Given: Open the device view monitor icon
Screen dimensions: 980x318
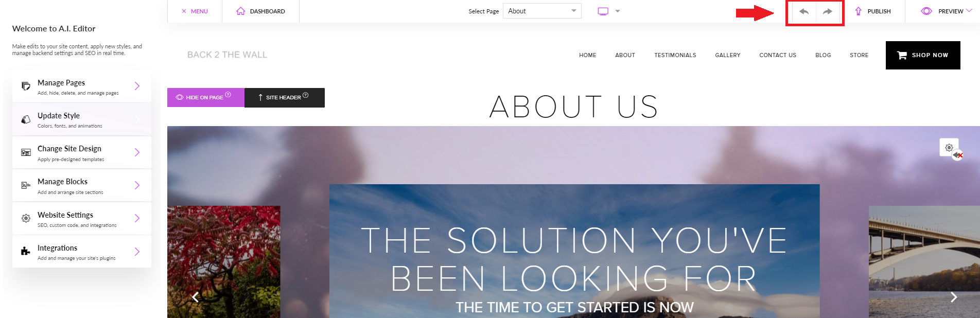Looking at the screenshot, I should click(603, 11).
